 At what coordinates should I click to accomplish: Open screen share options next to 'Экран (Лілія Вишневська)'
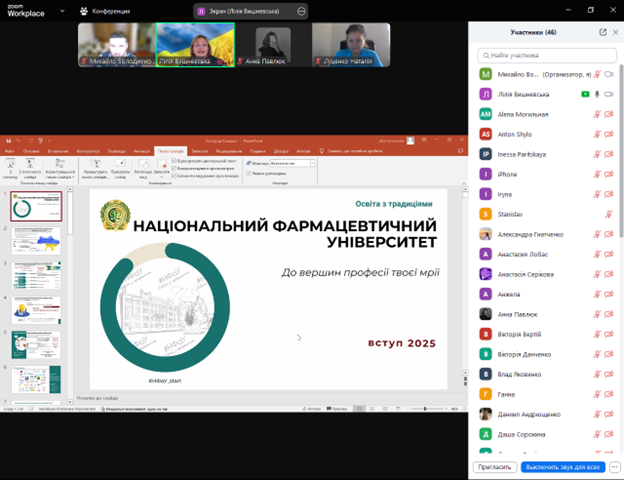pyautogui.click(x=301, y=12)
